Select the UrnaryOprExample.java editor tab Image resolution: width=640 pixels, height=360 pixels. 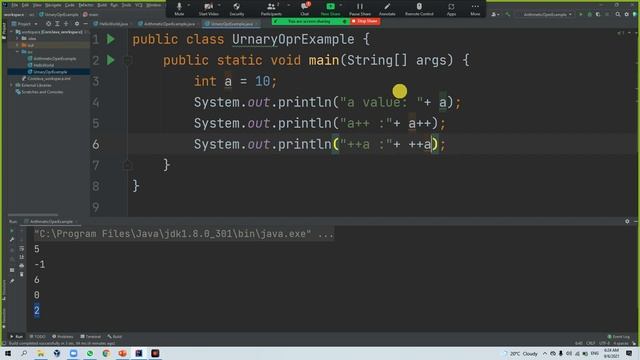[231, 24]
